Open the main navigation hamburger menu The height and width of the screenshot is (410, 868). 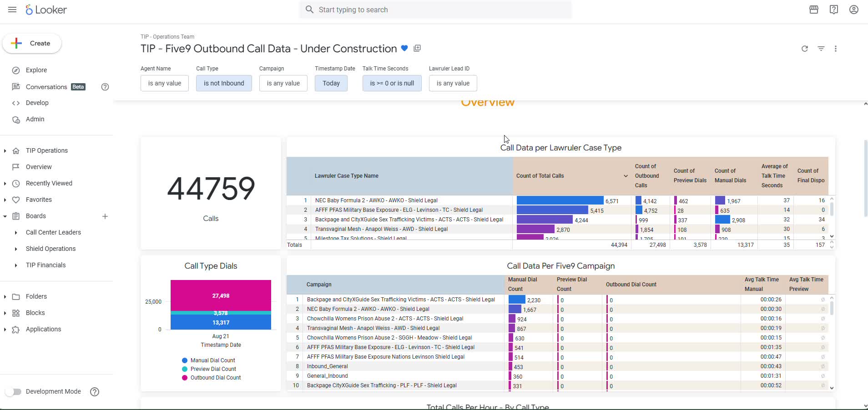coord(12,10)
